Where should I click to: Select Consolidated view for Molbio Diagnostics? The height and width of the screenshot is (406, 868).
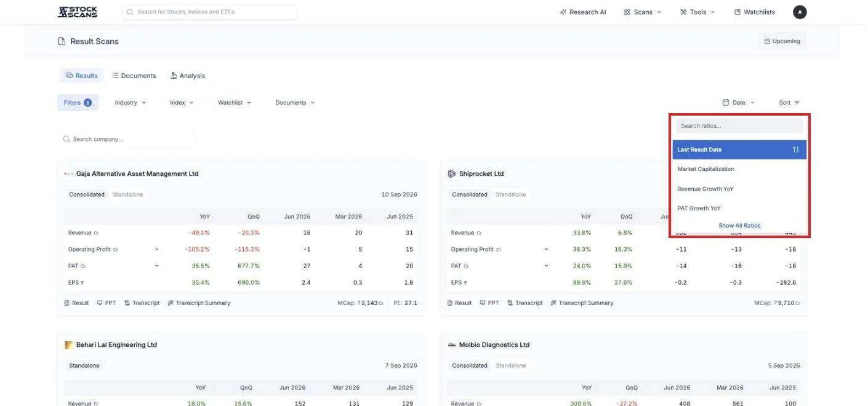(470, 365)
